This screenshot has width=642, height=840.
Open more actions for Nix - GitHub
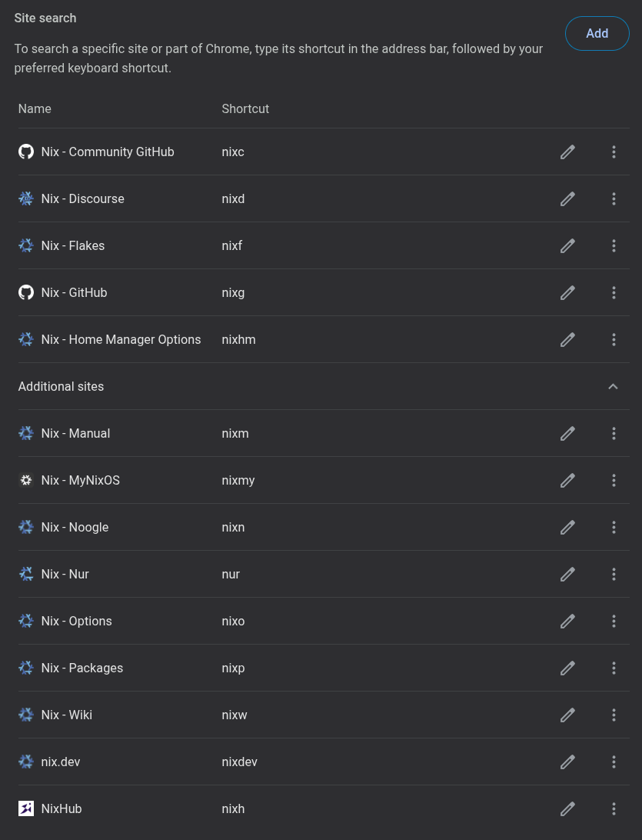(x=614, y=292)
